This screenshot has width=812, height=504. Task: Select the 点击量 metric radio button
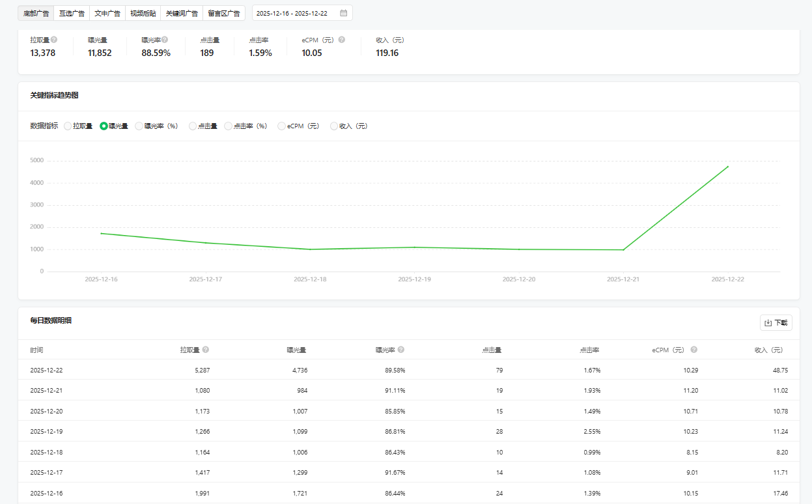pos(193,126)
